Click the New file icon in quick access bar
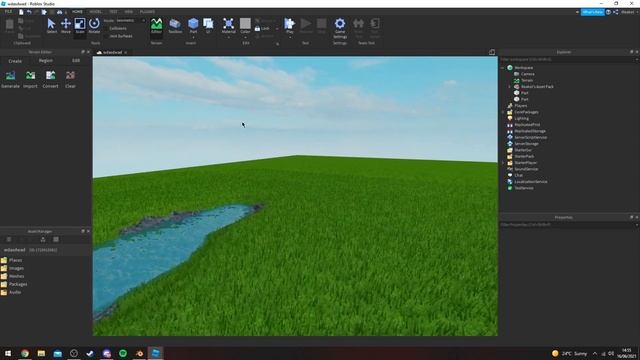The height and width of the screenshot is (360, 640). point(21,12)
